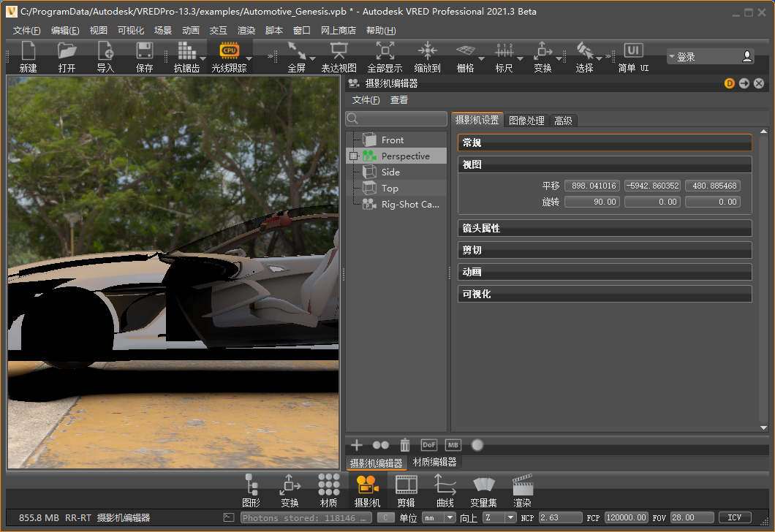This screenshot has width=775, height=532.
Task: Delete the camera with the trash icon
Action: point(405,444)
